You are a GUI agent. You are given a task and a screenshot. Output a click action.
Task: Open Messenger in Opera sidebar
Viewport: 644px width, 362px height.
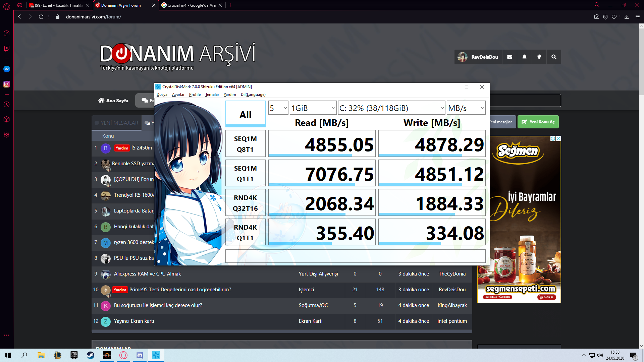(6, 69)
